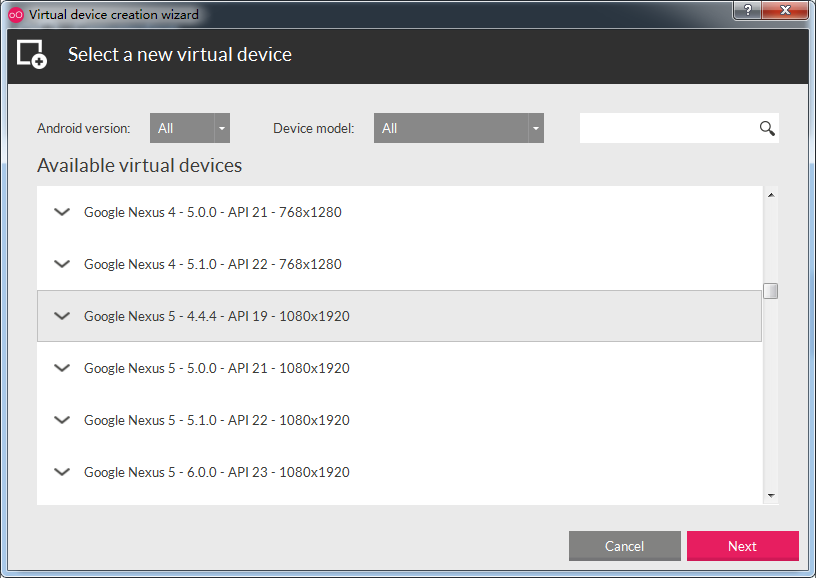Expand Google Nexus 5 5.0.0 API 21 chevron
Image resolution: width=816 pixels, height=578 pixels.
[62, 368]
